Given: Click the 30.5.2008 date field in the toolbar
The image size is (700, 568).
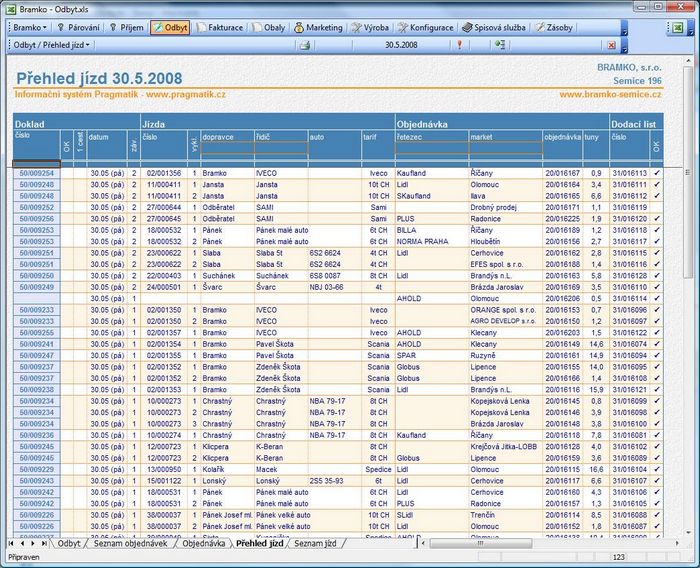Looking at the screenshot, I should point(401,45).
